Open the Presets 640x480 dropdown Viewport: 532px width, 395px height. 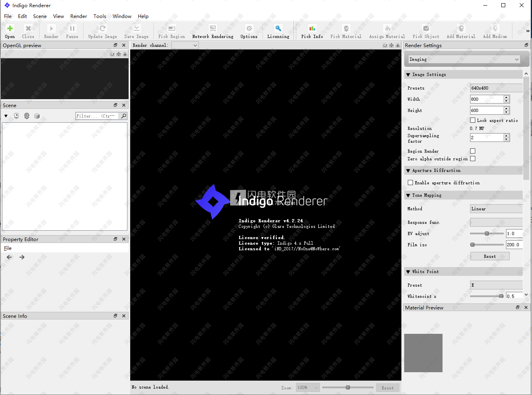coord(496,88)
